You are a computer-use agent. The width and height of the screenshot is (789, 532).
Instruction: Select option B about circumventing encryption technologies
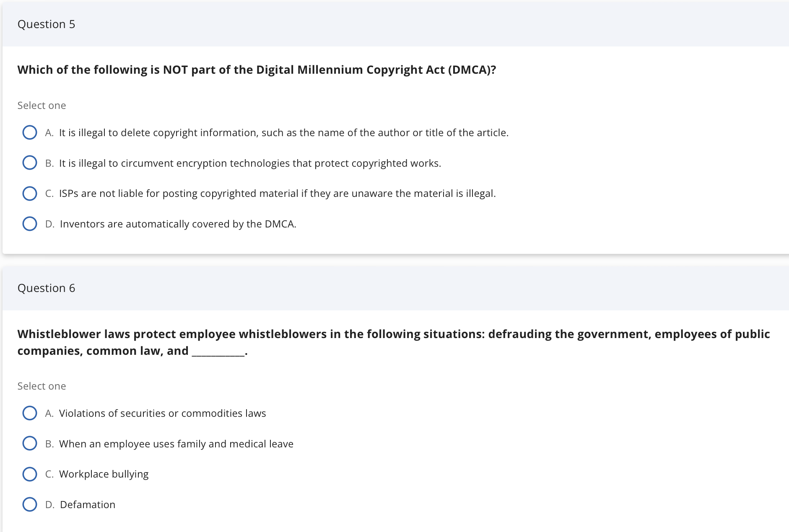point(30,163)
